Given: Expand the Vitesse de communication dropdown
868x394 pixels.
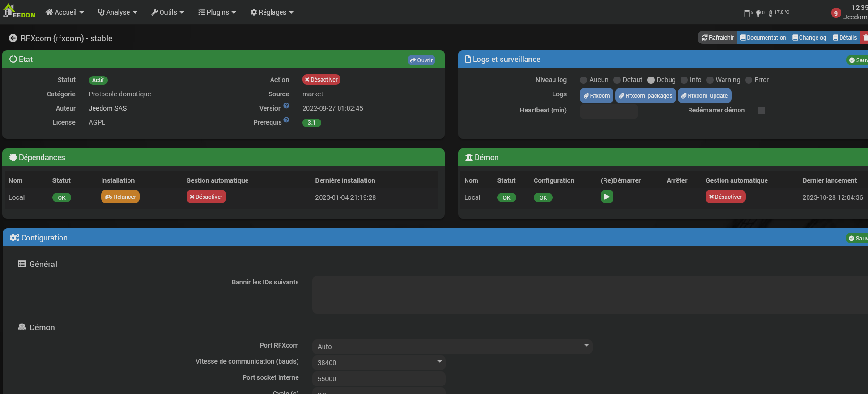Looking at the screenshot, I should pos(379,362).
